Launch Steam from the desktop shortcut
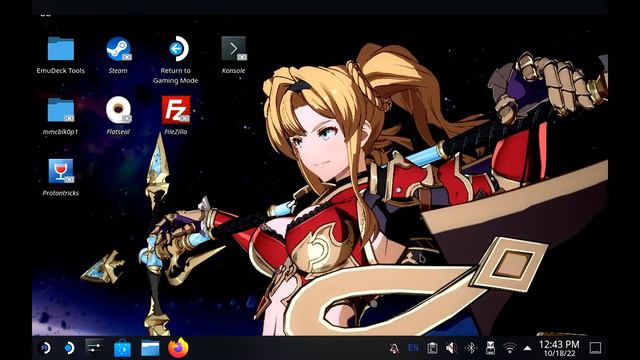The height and width of the screenshot is (360, 640). (118, 49)
